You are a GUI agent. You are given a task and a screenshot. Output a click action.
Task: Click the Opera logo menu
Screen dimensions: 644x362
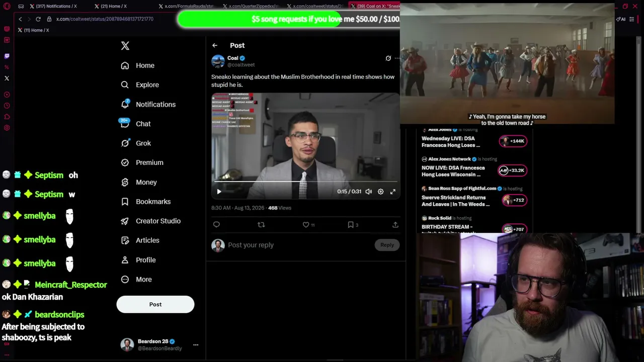click(x=7, y=7)
